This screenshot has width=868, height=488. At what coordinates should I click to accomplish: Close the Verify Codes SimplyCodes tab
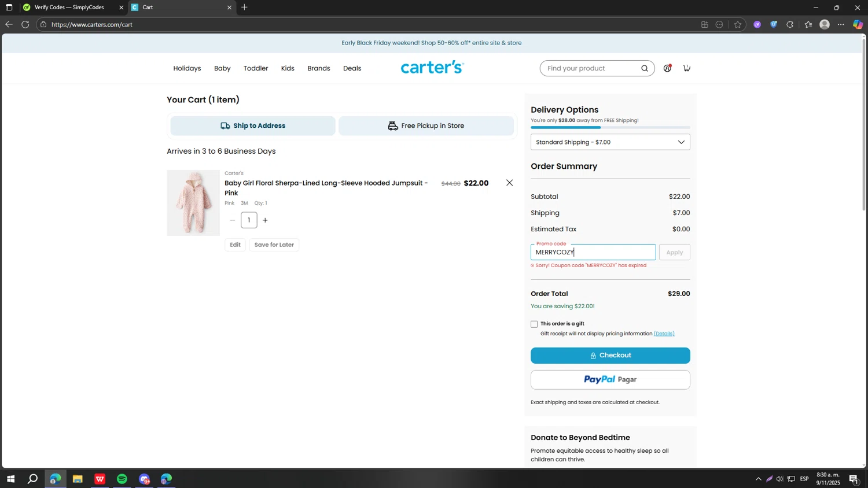tap(121, 8)
